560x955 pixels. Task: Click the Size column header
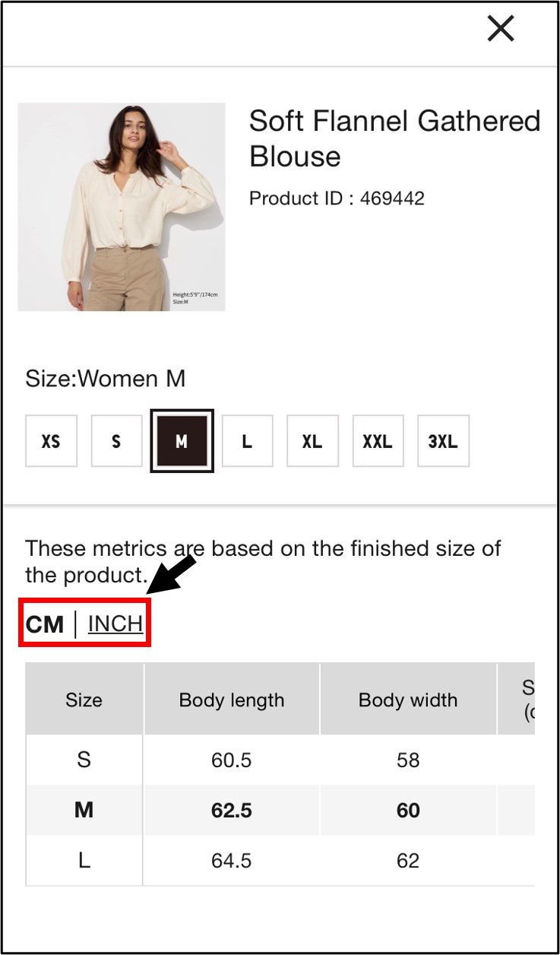pyautogui.click(x=84, y=700)
